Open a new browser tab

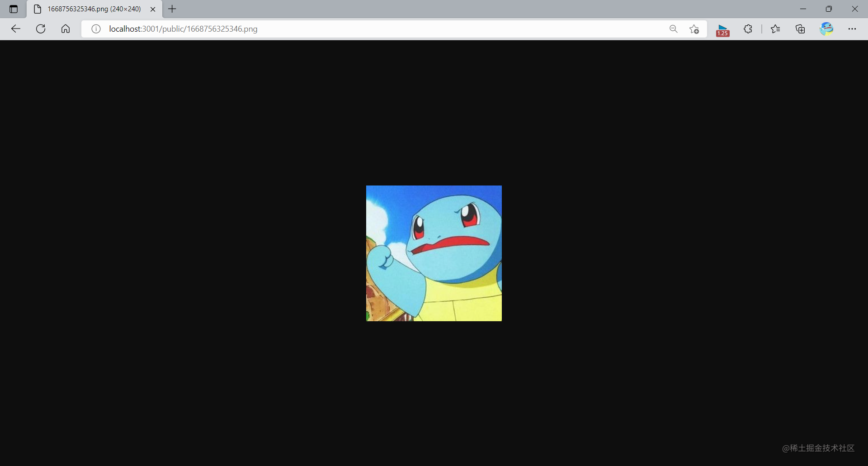172,9
